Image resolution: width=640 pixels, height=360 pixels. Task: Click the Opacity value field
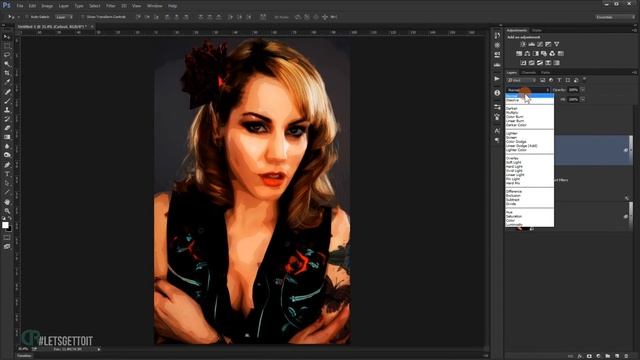pyautogui.click(x=573, y=90)
